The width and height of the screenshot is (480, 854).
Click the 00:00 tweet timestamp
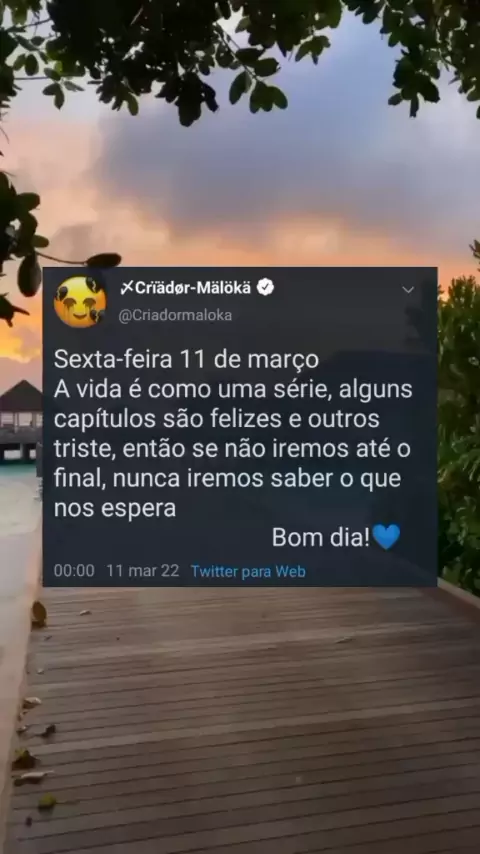pyautogui.click(x=74, y=571)
